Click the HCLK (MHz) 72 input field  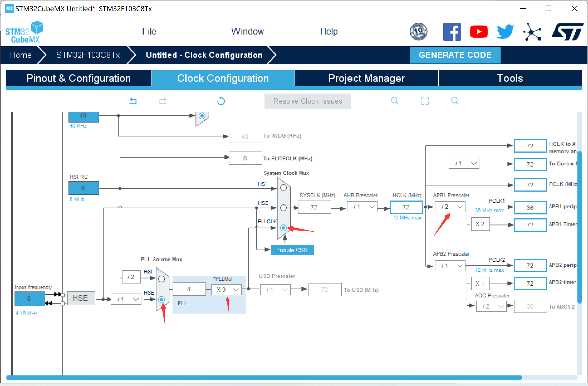[x=406, y=207]
